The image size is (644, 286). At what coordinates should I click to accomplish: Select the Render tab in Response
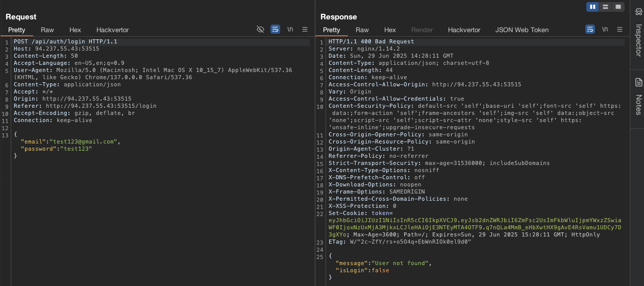422,30
